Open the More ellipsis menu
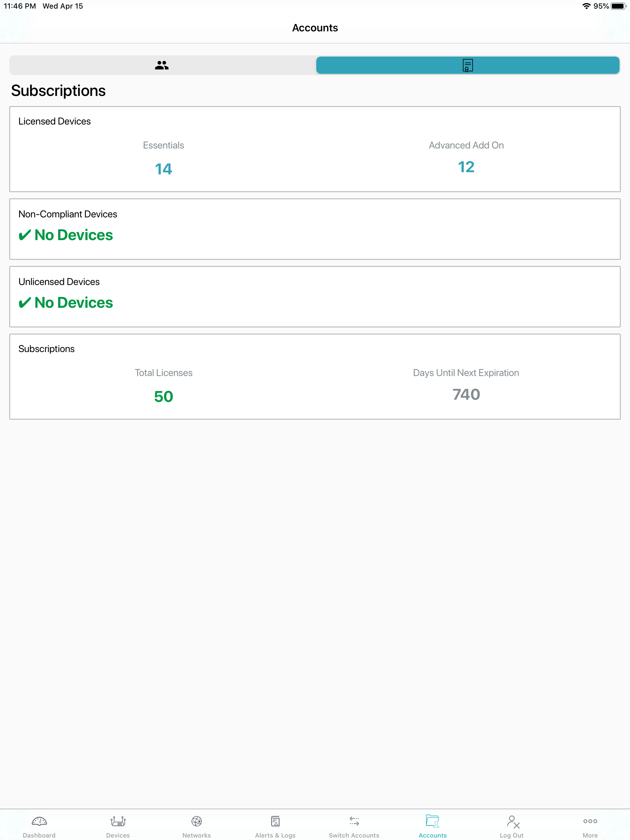The image size is (630, 840). pos(590,821)
